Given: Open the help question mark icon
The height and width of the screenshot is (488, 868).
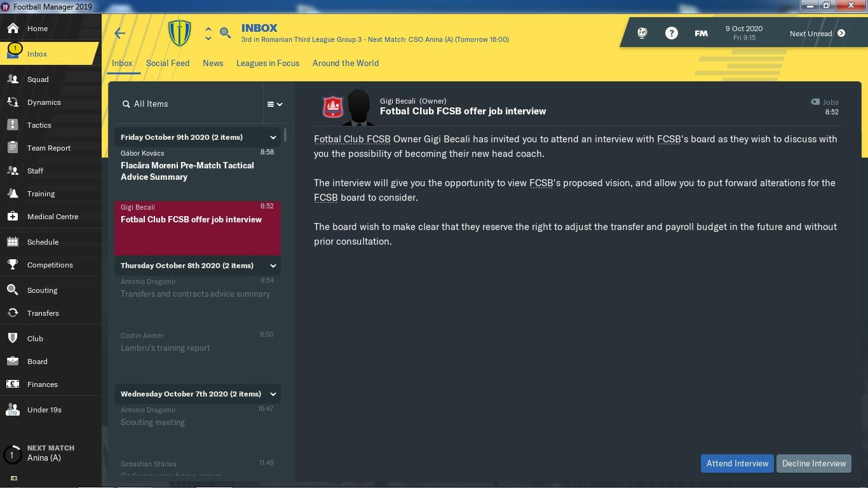Looking at the screenshot, I should [x=671, y=33].
